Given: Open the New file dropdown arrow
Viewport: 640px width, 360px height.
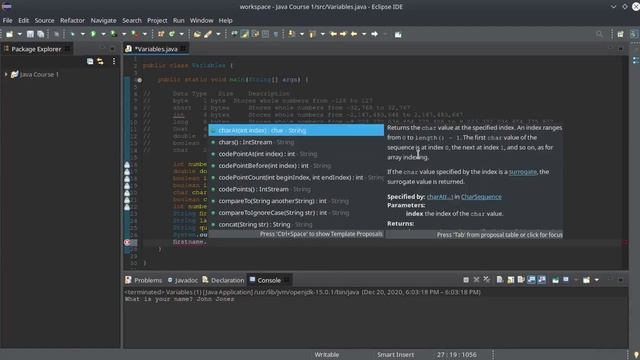Looking at the screenshot, I should click(19, 34).
